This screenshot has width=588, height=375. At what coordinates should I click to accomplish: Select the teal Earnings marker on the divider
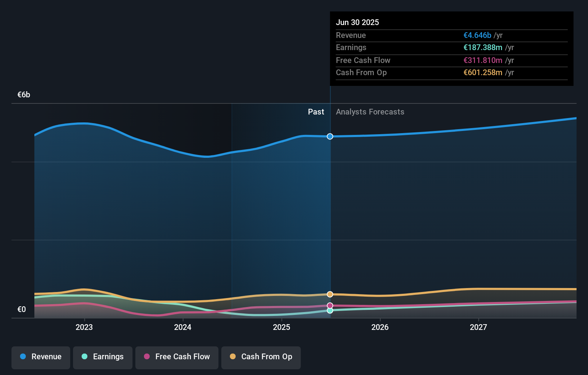point(329,311)
